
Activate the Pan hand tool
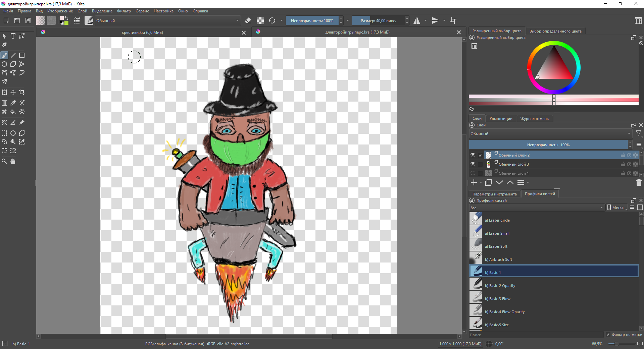(x=13, y=161)
